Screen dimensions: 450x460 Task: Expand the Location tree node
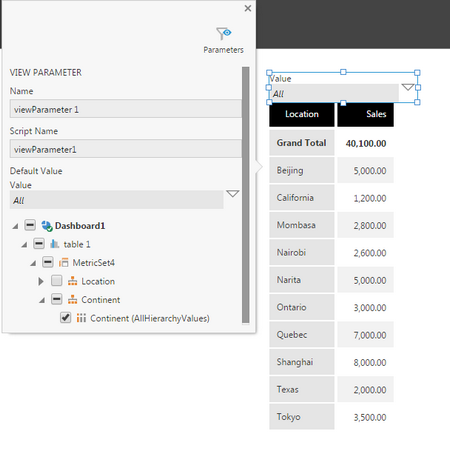point(41,281)
